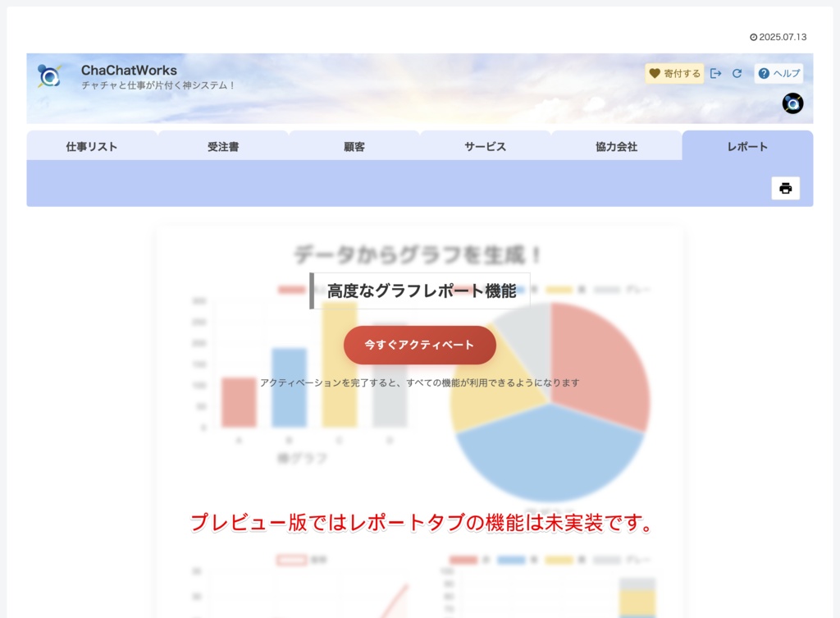Click the heart icon on the donate button

click(654, 73)
